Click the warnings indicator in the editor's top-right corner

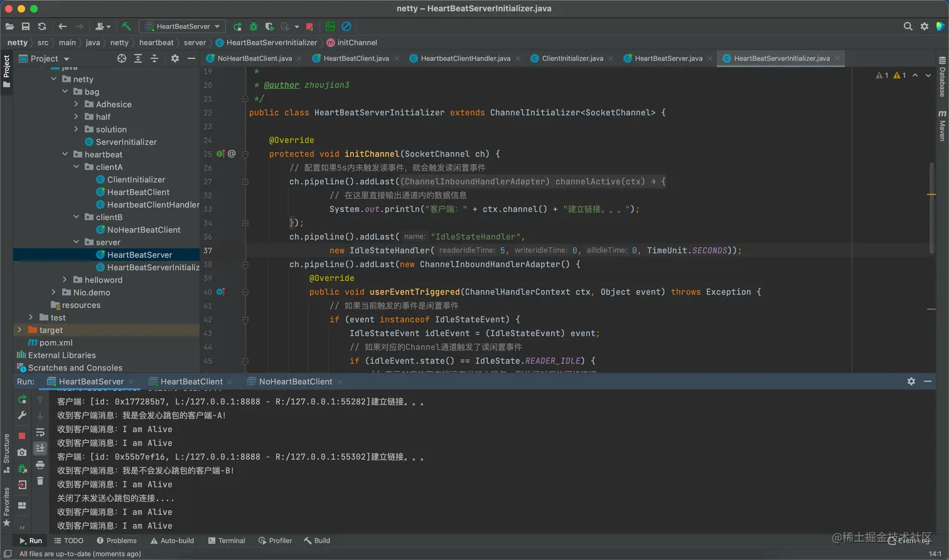(x=891, y=75)
